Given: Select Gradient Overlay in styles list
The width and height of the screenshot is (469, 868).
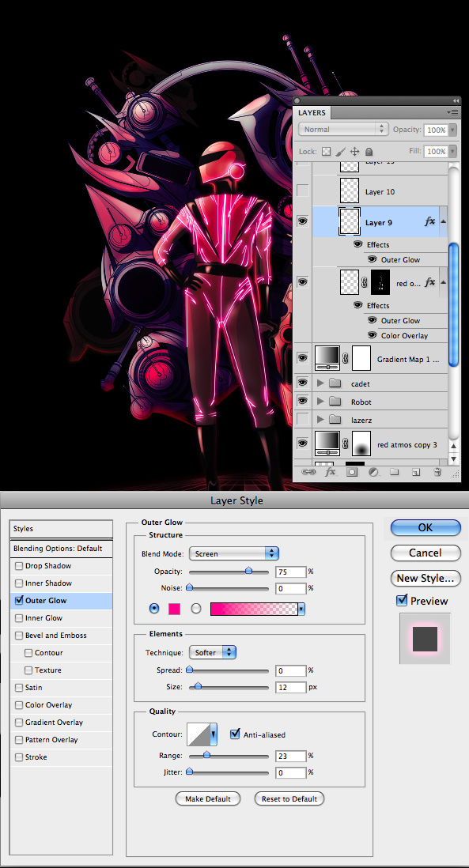Looking at the screenshot, I should click(54, 722).
